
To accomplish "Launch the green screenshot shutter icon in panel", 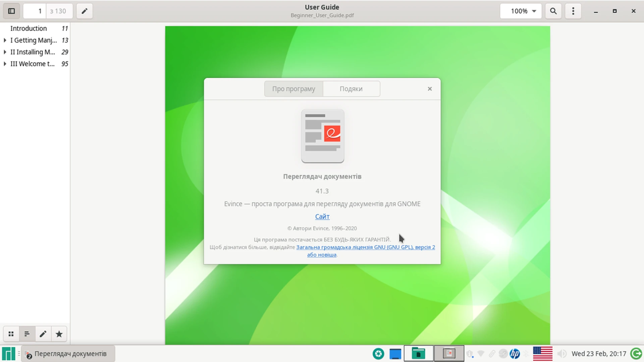I will 378,354.
